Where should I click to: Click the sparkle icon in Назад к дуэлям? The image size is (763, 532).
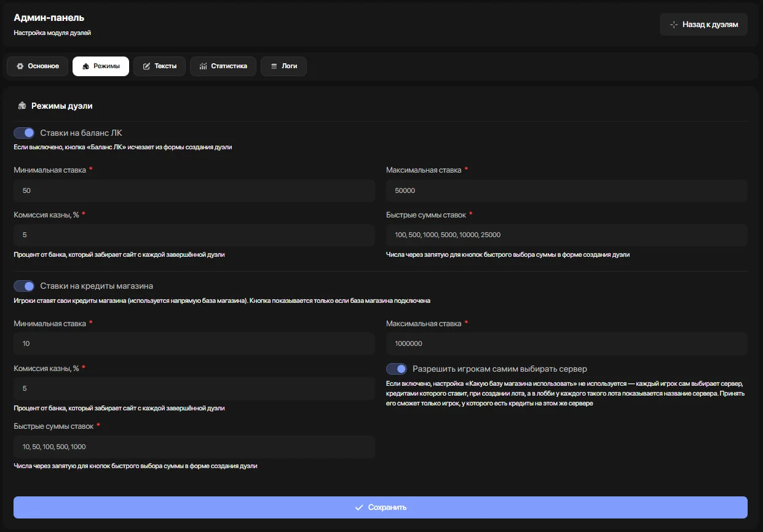tap(674, 25)
